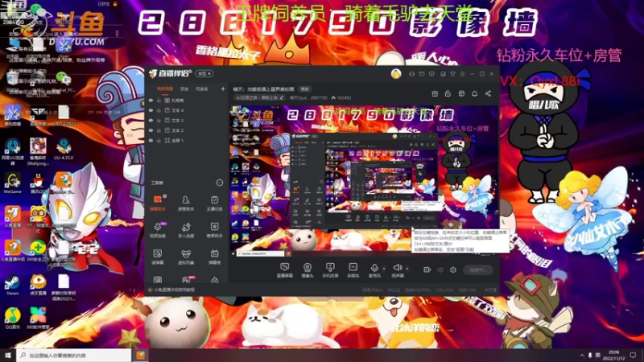Open the WeGame desktop shortcut
This screenshot has width=644, height=362.
click(x=12, y=183)
